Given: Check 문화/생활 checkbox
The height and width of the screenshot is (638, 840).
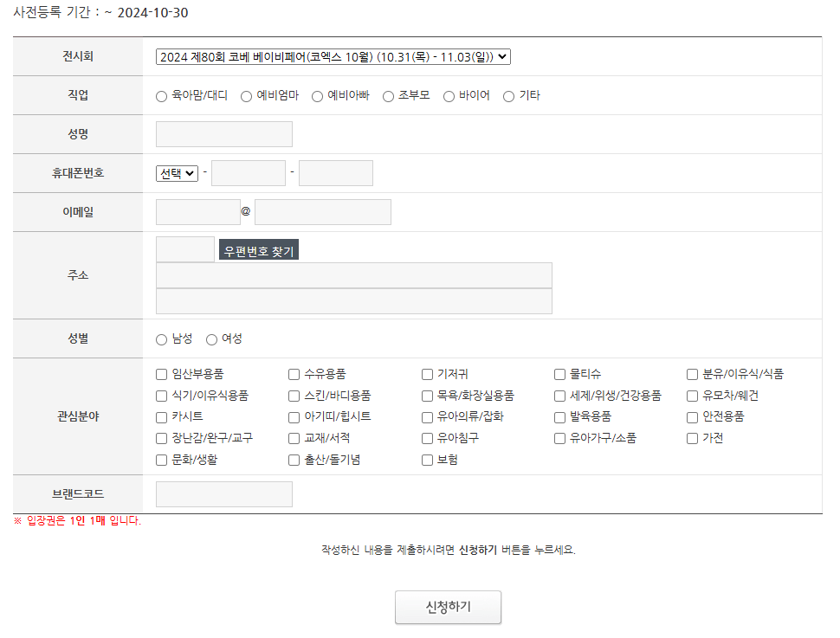Looking at the screenshot, I should click(161, 461).
